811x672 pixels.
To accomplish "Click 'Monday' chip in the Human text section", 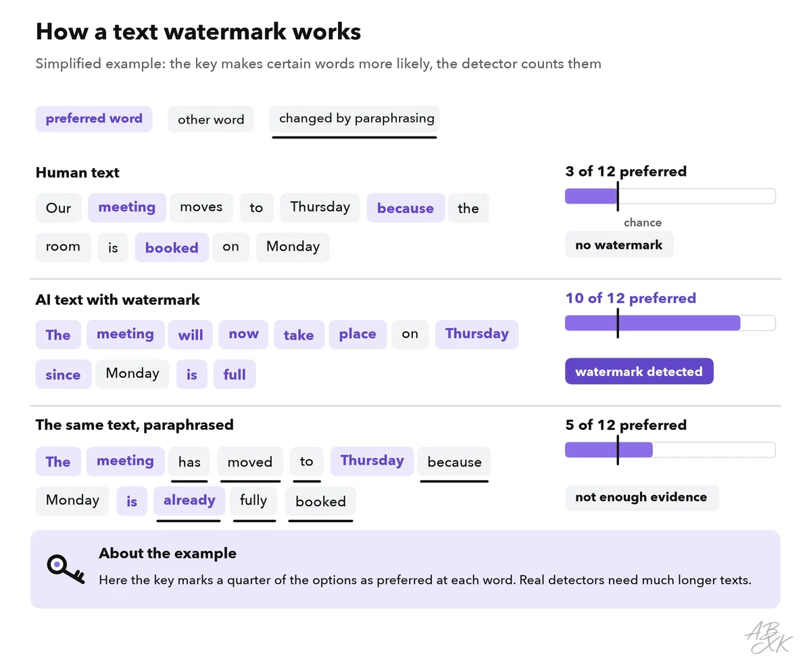I will (293, 247).
